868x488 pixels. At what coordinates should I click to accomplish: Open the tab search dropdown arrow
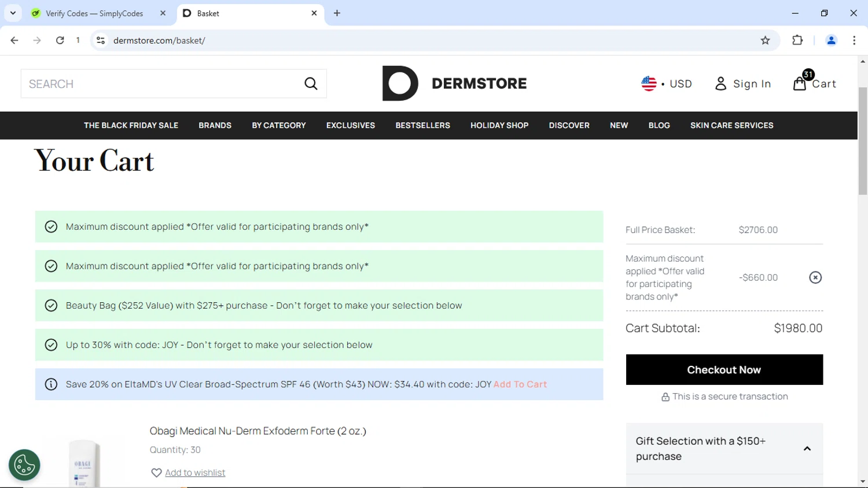click(x=13, y=13)
